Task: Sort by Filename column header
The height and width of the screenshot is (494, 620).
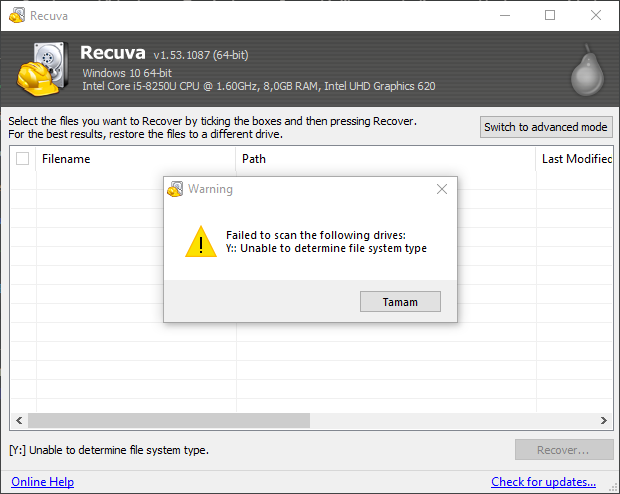Action: (x=136, y=159)
